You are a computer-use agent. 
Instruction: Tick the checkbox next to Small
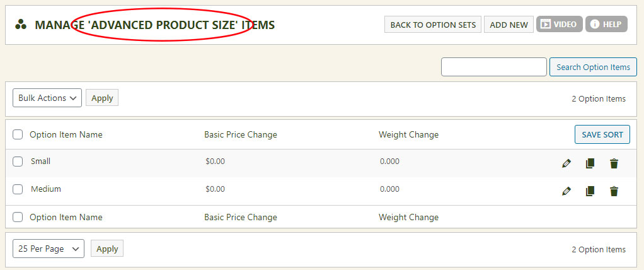click(18, 161)
